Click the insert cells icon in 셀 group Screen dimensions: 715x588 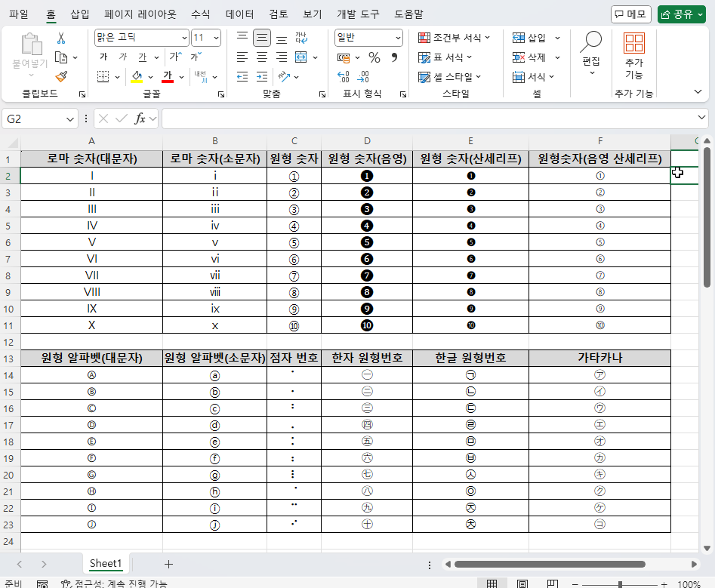click(x=518, y=37)
